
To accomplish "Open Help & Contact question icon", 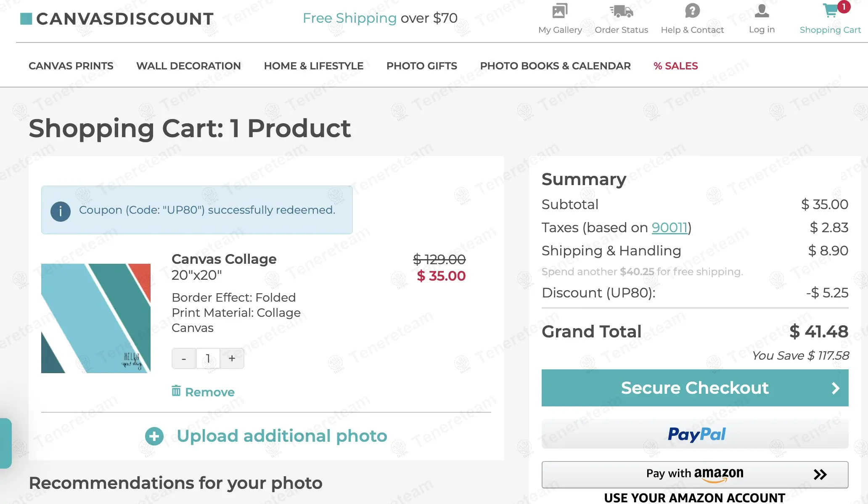I will [x=692, y=11].
